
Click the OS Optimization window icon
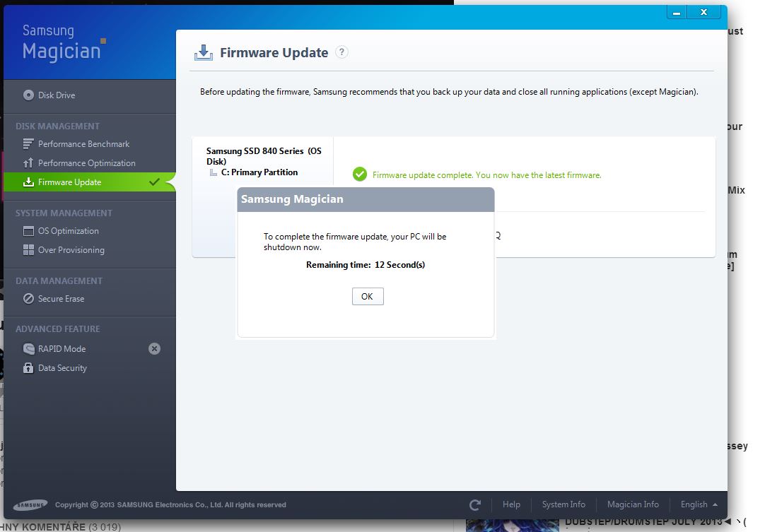(x=28, y=230)
